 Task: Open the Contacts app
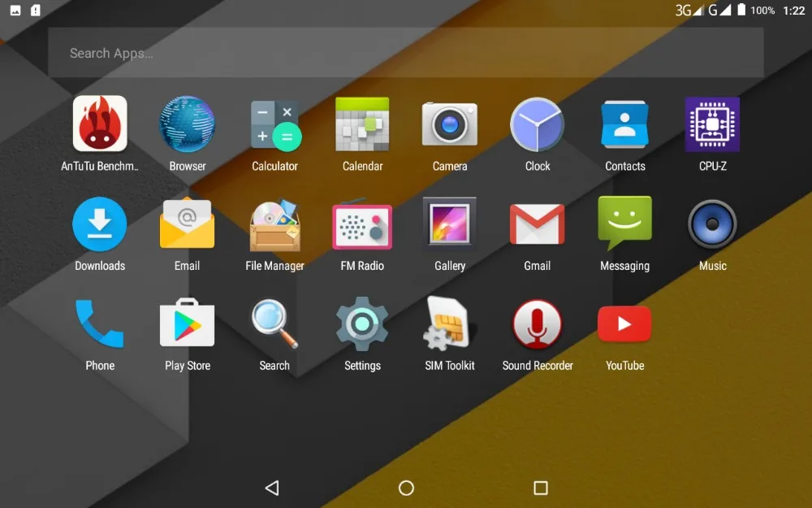coord(624,124)
